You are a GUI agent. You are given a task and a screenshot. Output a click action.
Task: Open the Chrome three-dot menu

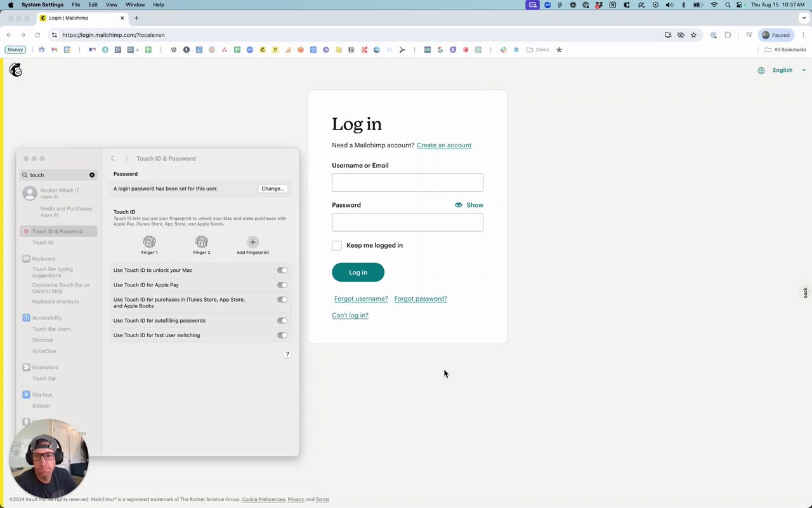click(x=804, y=35)
